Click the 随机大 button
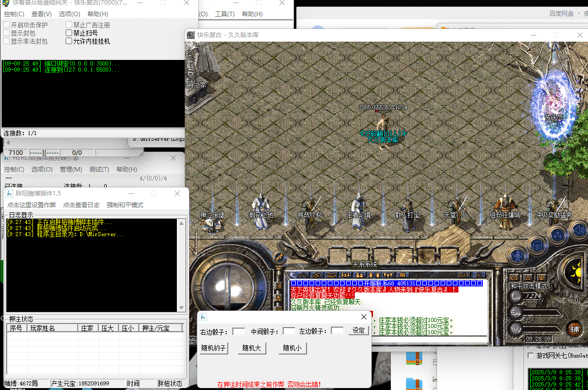The height and width of the screenshot is (390, 588). pyautogui.click(x=252, y=348)
